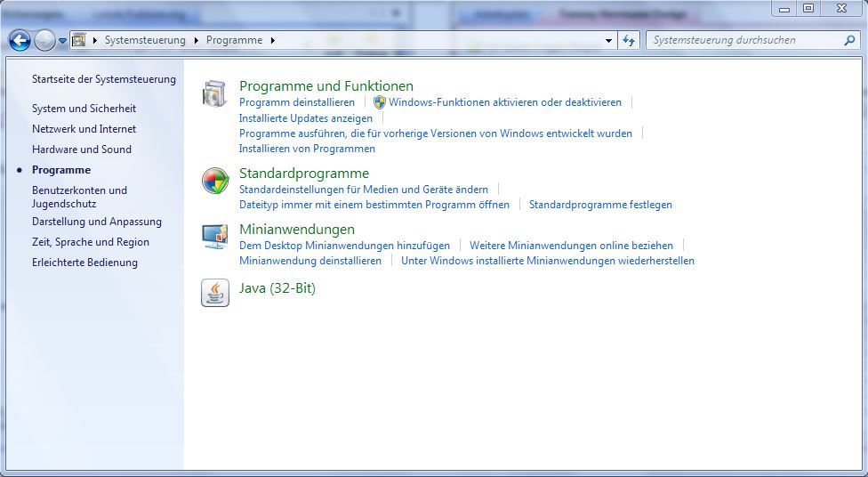
Task: Open Windows-Funktionen aktivieren oder deaktivieren
Action: [504, 102]
